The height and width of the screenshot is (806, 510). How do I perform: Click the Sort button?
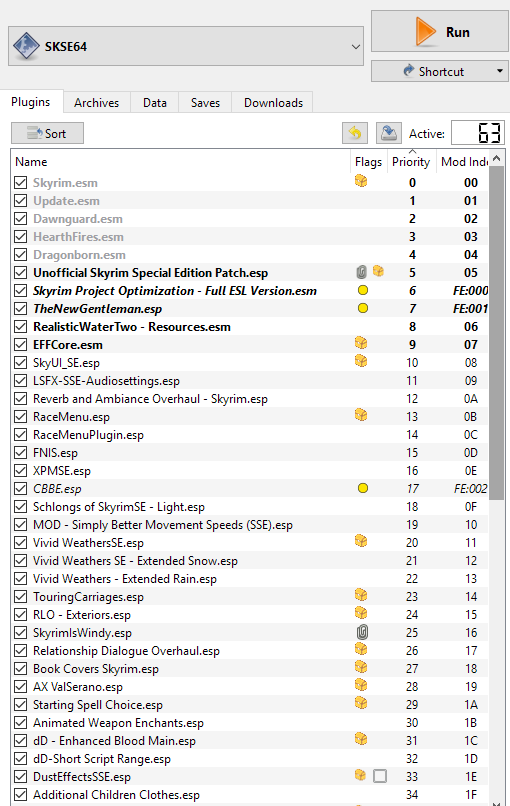(x=47, y=134)
